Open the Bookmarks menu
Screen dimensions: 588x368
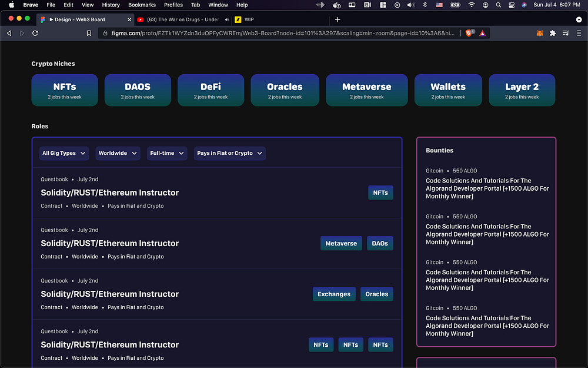click(142, 5)
